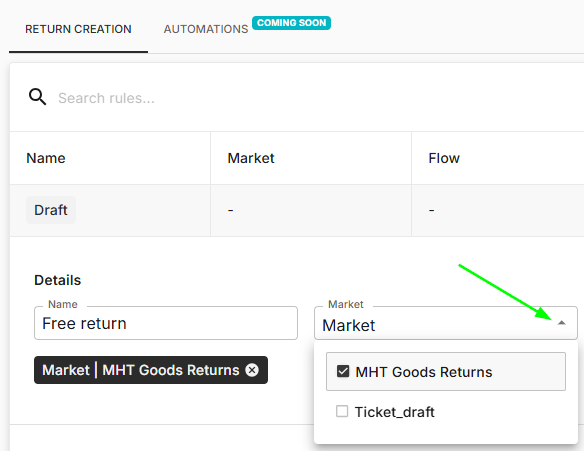Viewport: 584px width, 451px height.
Task: Select the MHT Goods Returns option label
Action: [x=423, y=372]
